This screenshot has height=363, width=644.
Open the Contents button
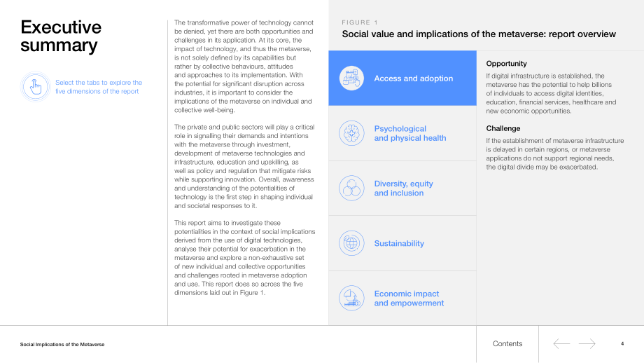(x=507, y=343)
